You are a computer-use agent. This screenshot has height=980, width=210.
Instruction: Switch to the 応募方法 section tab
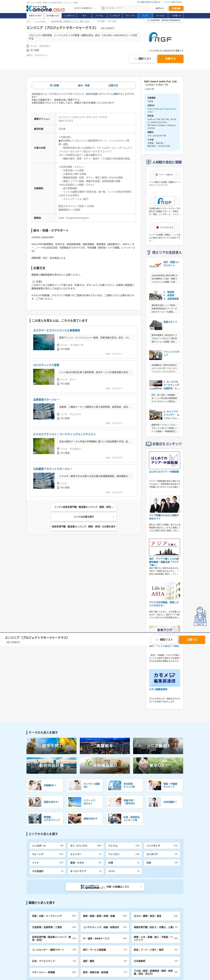coord(113,86)
